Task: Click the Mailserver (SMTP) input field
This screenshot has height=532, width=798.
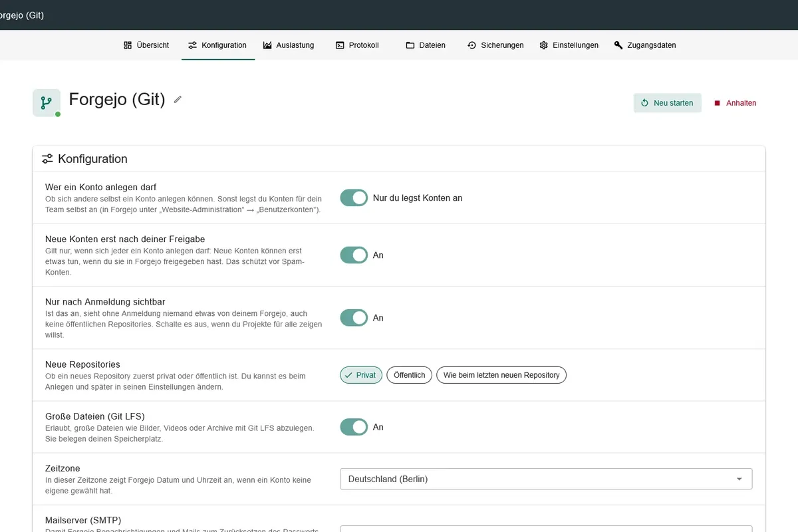Action: click(x=546, y=529)
